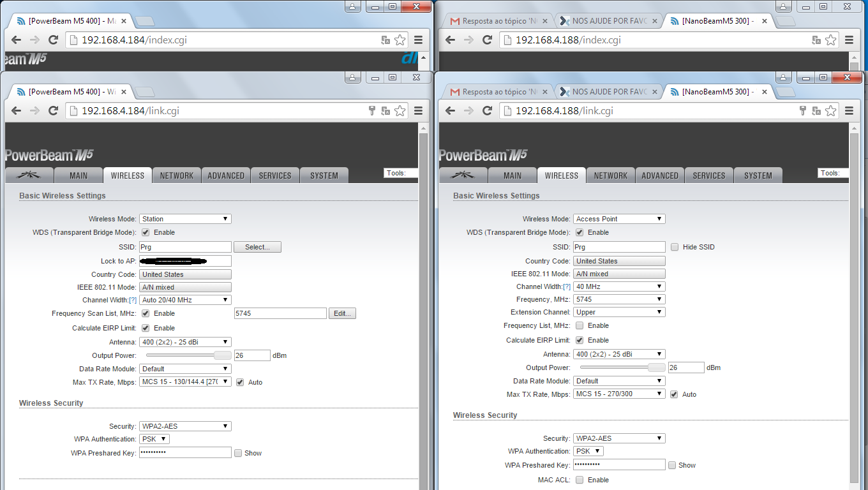The image size is (868, 490).
Task: Open WPA Authentication dropdown on the Access Point page
Action: 588,451
